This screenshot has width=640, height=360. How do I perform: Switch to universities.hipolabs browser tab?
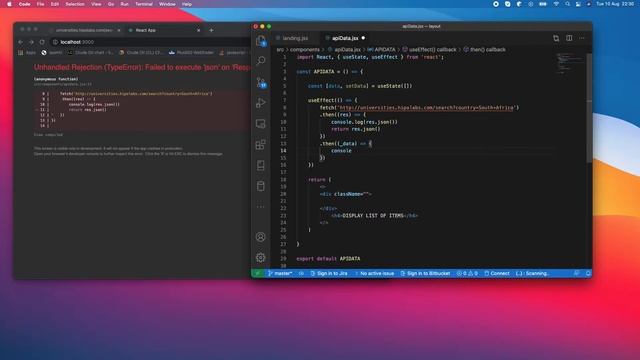(x=84, y=30)
